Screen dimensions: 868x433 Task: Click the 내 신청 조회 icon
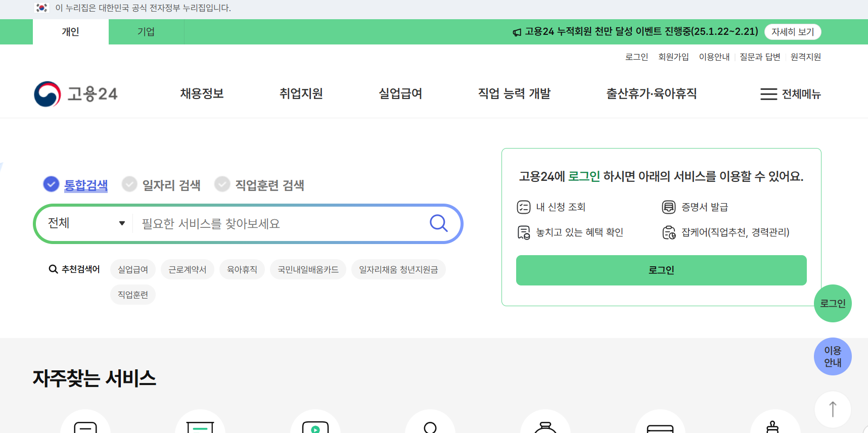click(x=524, y=207)
